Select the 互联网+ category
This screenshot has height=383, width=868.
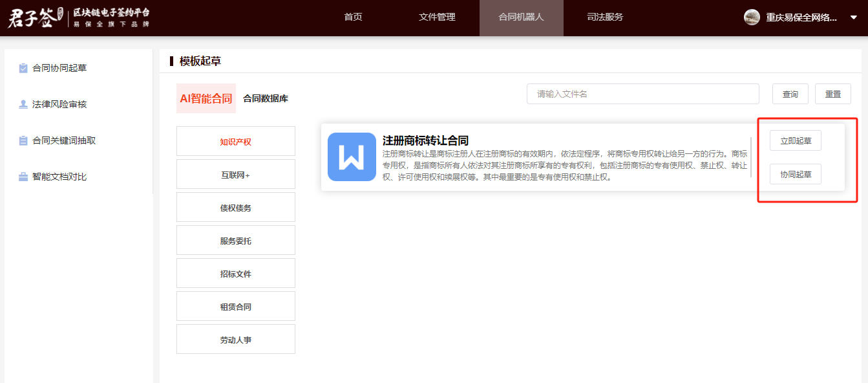pyautogui.click(x=235, y=175)
